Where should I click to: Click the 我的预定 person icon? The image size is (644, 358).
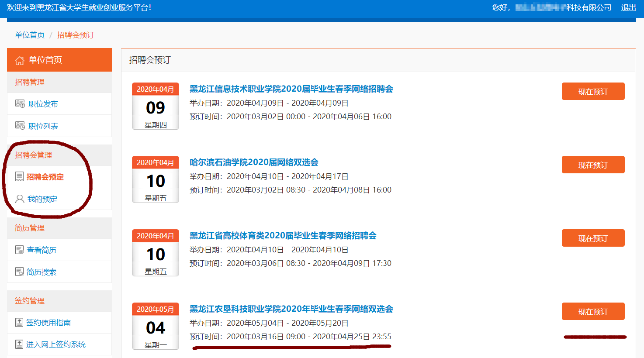pyautogui.click(x=19, y=199)
